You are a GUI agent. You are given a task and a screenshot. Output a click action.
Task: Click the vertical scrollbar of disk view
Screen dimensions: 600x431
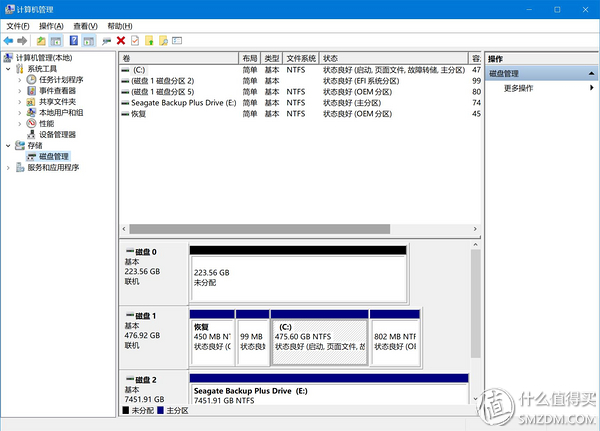pos(475,304)
